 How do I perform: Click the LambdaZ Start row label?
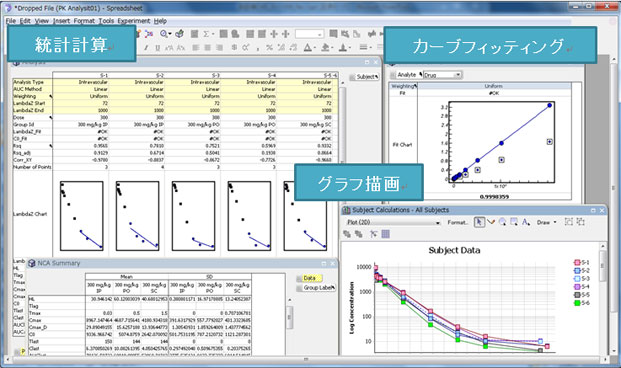pos(29,103)
